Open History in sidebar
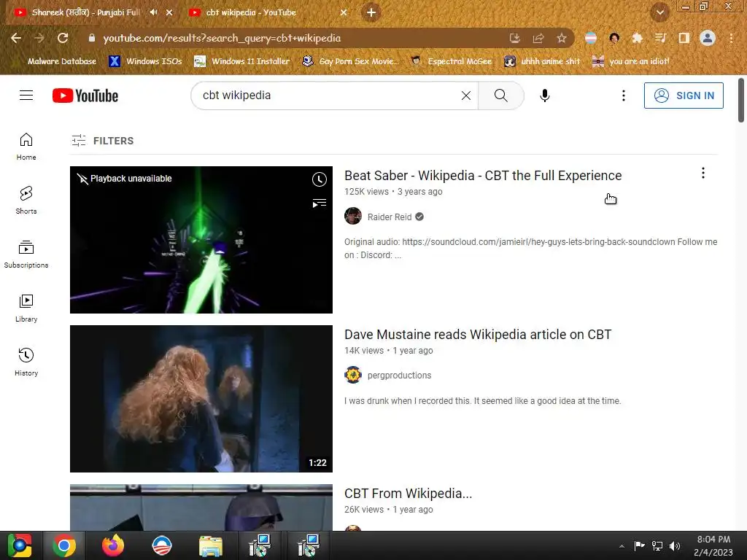This screenshot has width=747, height=560. click(26, 362)
